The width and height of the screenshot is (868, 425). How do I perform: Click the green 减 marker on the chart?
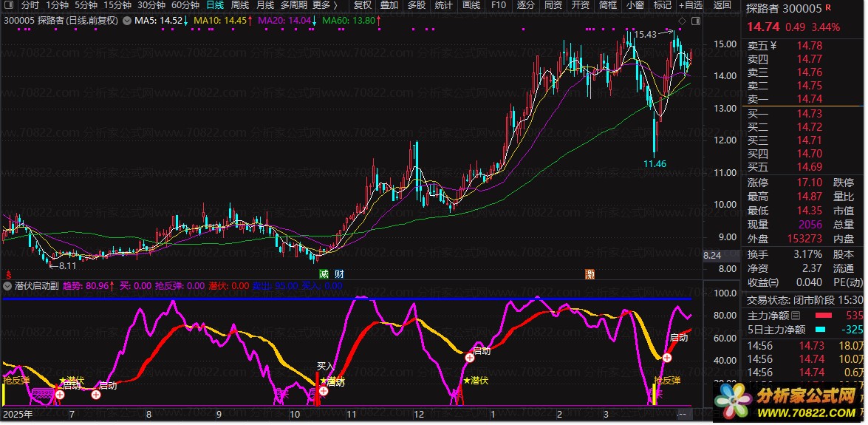coord(324,273)
